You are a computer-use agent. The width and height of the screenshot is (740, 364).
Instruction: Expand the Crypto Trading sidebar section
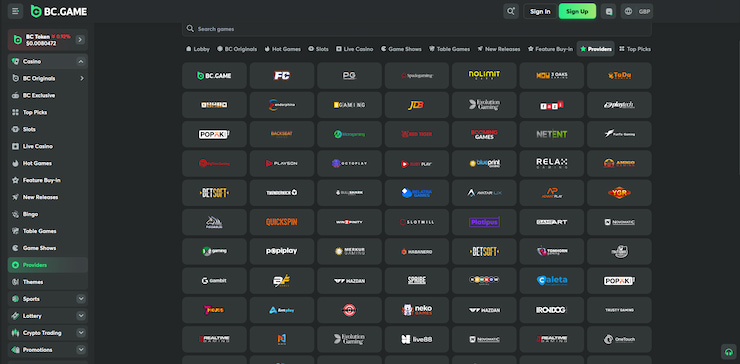click(x=81, y=333)
